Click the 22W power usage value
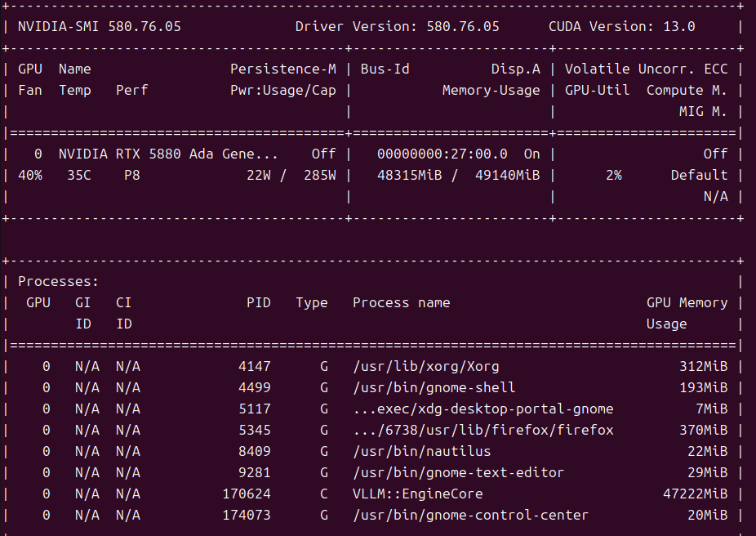The height and width of the screenshot is (536, 756). pyautogui.click(x=259, y=175)
